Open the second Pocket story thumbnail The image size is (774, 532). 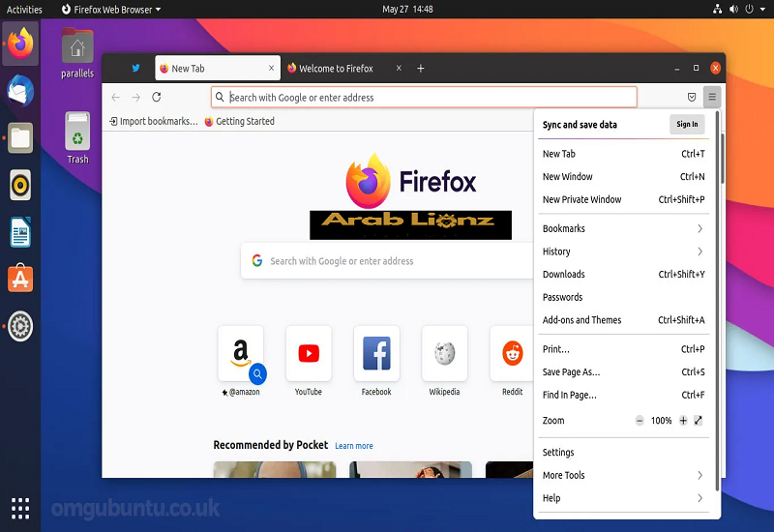click(410, 469)
